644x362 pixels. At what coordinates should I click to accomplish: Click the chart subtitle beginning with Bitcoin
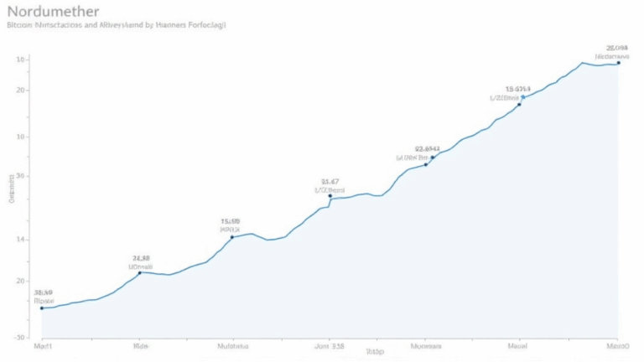pyautogui.click(x=116, y=26)
